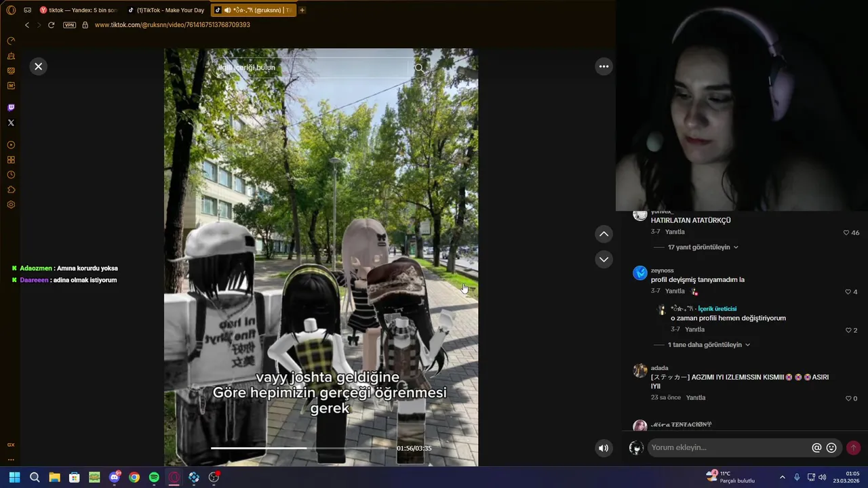Viewport: 868px width, 488px height.
Task: Go forward with browser forward arrow
Action: pos(39,25)
